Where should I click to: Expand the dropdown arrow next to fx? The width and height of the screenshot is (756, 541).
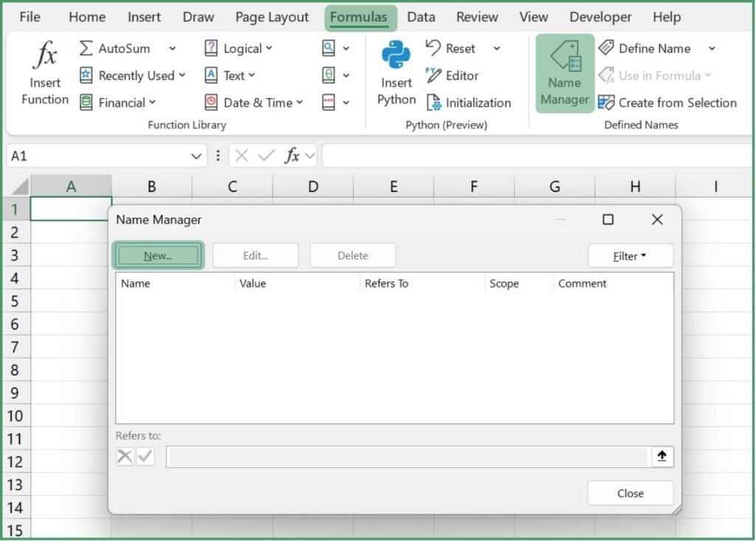pyautogui.click(x=310, y=156)
